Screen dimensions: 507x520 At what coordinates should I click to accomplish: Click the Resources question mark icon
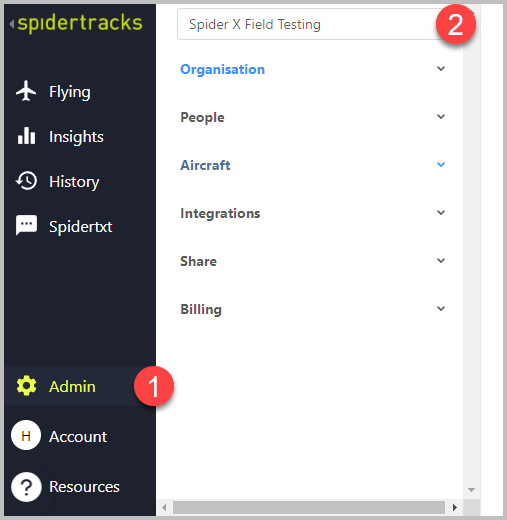click(26, 487)
